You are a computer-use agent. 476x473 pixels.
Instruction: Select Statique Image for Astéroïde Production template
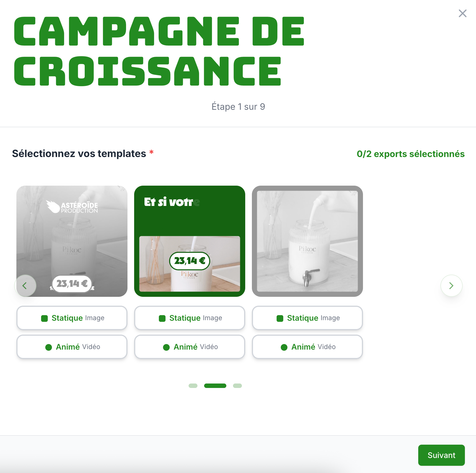72,318
